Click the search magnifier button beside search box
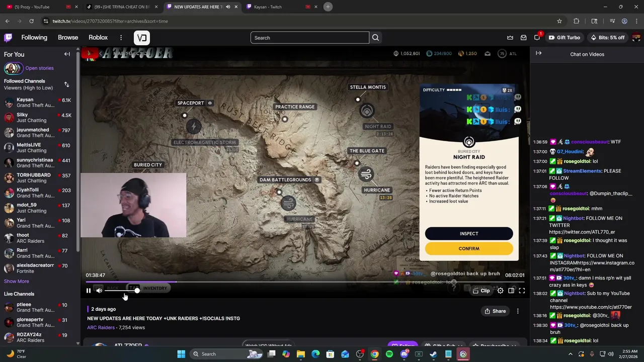Viewport: 644px width, 362px height. tap(375, 38)
